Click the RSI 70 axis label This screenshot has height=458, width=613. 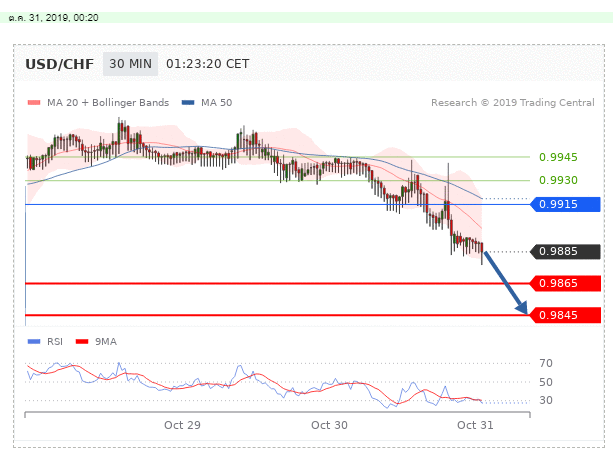click(x=546, y=363)
